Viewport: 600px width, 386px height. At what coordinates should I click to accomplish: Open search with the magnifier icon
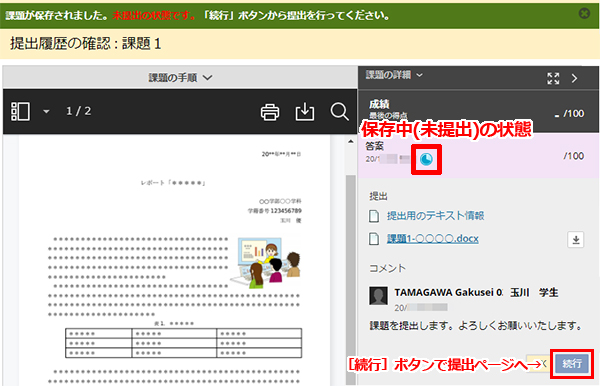click(x=339, y=112)
